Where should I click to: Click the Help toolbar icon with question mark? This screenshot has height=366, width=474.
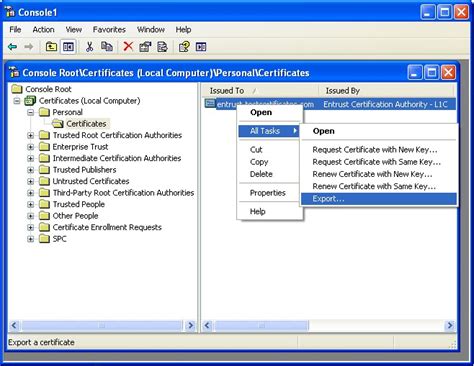point(184,47)
